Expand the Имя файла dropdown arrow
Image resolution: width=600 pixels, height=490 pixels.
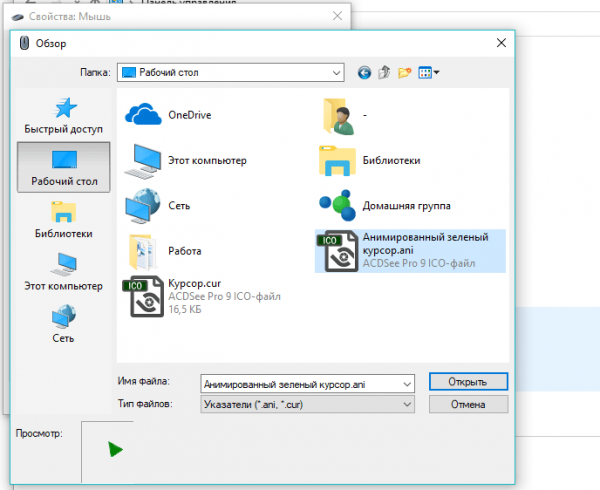coord(407,384)
